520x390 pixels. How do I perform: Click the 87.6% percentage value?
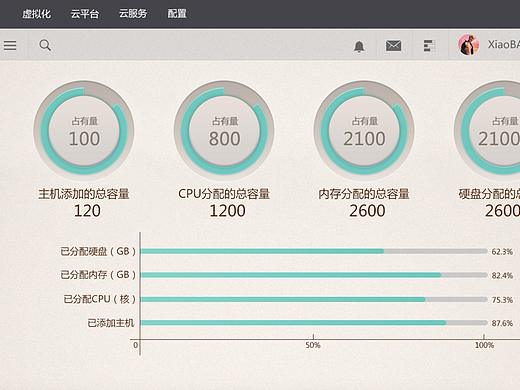(502, 323)
